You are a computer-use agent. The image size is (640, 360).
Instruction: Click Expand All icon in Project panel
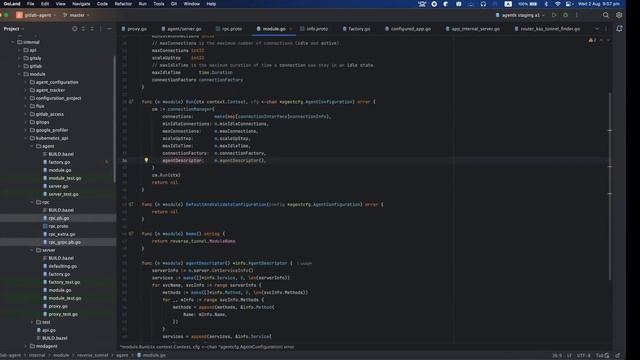(x=84, y=29)
